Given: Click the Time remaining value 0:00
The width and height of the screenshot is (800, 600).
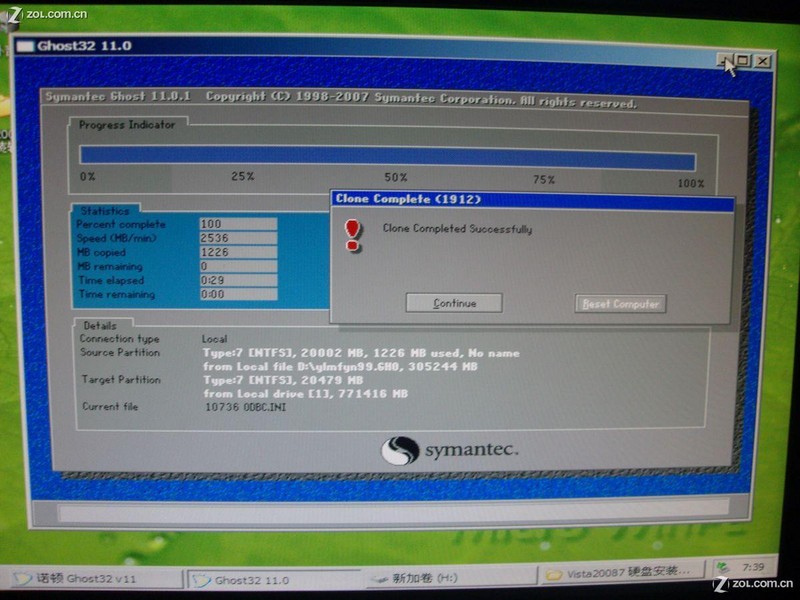Looking at the screenshot, I should point(238,294).
